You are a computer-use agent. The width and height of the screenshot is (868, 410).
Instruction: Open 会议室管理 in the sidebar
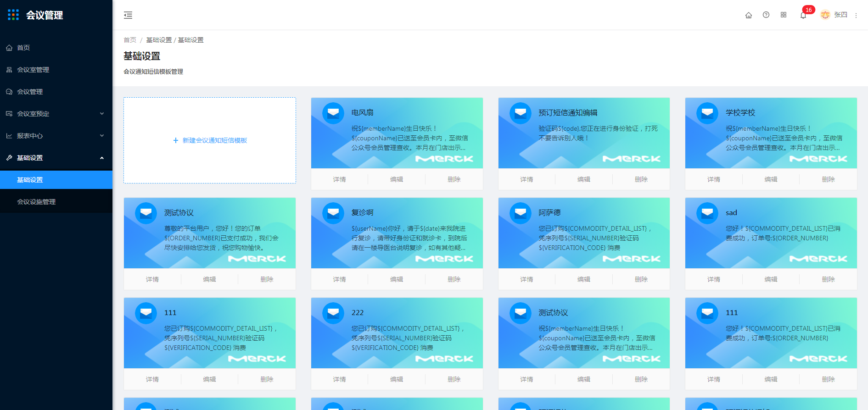coord(56,70)
